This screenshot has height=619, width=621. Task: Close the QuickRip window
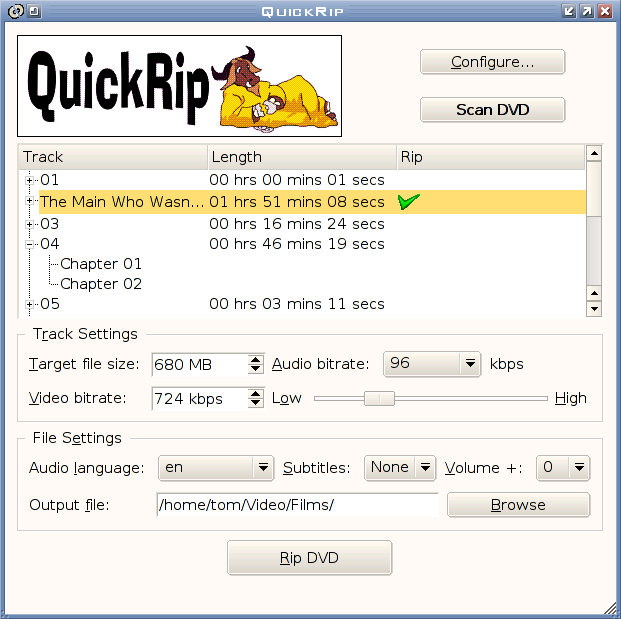pos(605,11)
